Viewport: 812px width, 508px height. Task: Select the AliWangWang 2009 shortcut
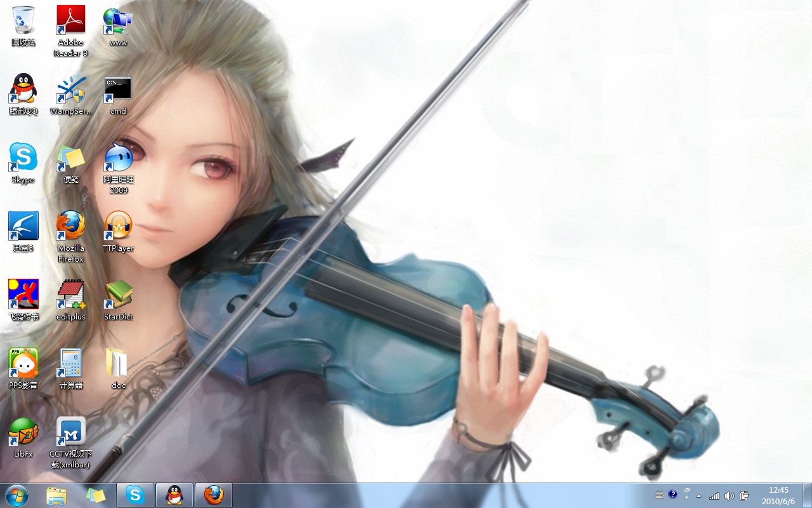click(118, 168)
